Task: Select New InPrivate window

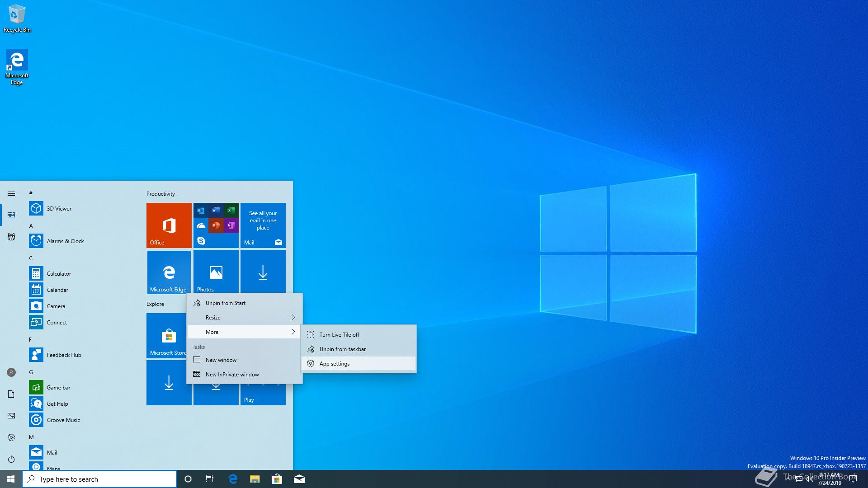Action: [245, 375]
